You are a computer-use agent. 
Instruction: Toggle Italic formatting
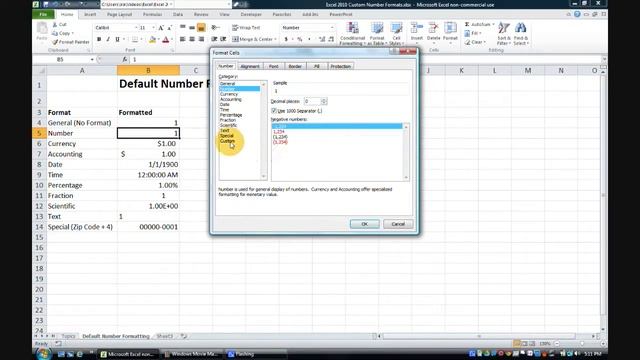(108, 40)
